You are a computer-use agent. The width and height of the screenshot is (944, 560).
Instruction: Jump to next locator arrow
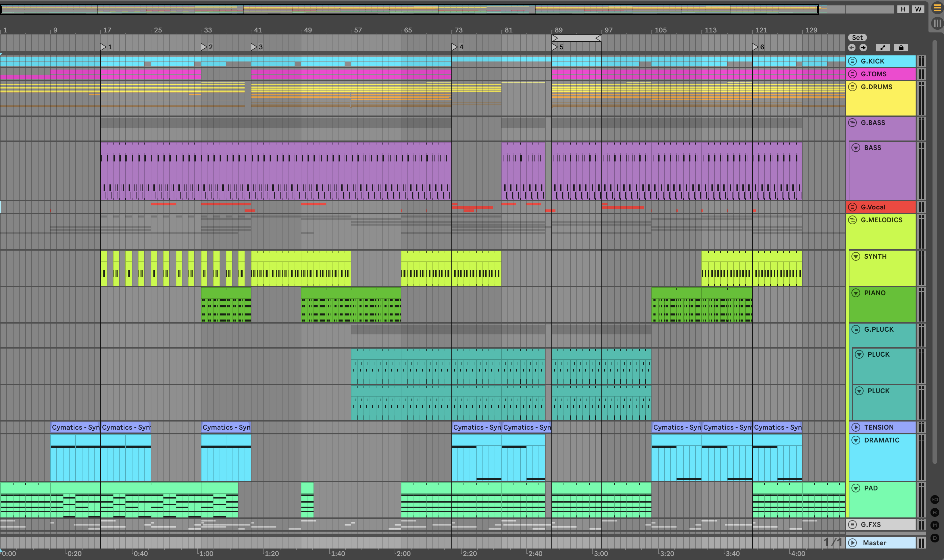(863, 48)
